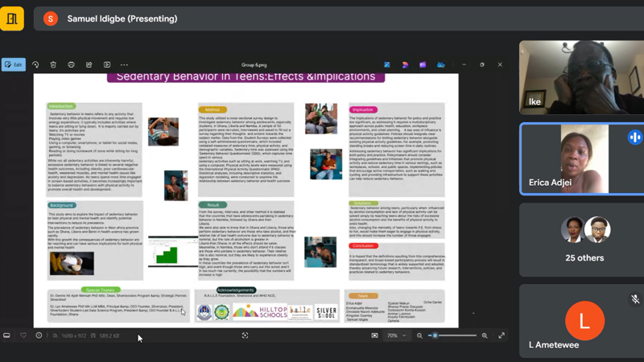Open the three-dot more options menu
The width and height of the screenshot is (644, 362).
click(124, 64)
